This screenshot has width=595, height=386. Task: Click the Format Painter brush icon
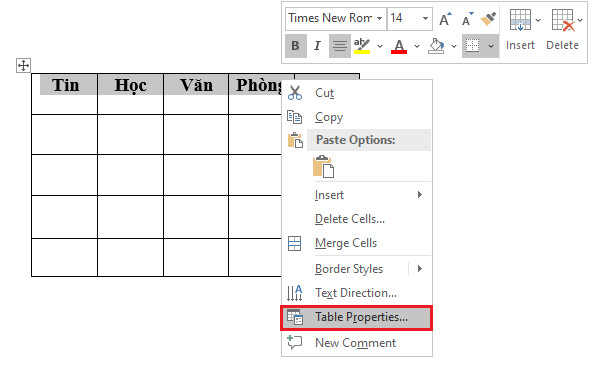pyautogui.click(x=488, y=19)
